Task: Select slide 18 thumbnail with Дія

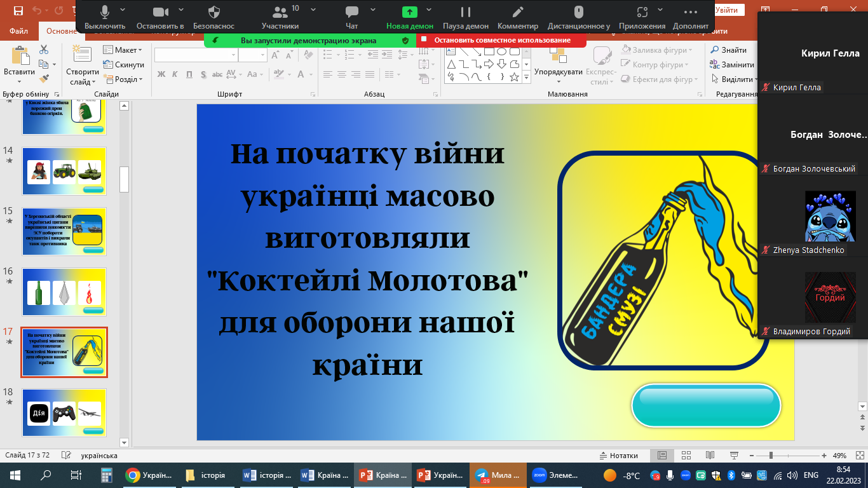Action: [x=64, y=412]
